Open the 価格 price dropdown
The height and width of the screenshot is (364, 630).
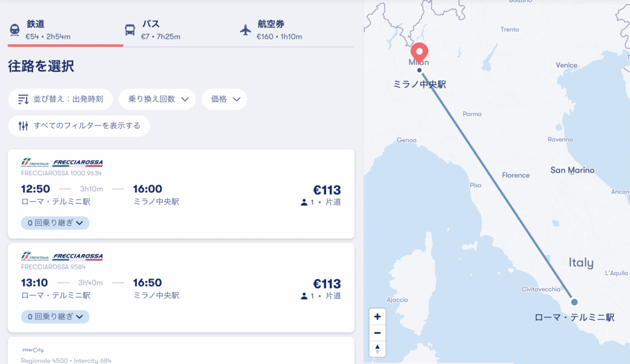[x=224, y=99]
